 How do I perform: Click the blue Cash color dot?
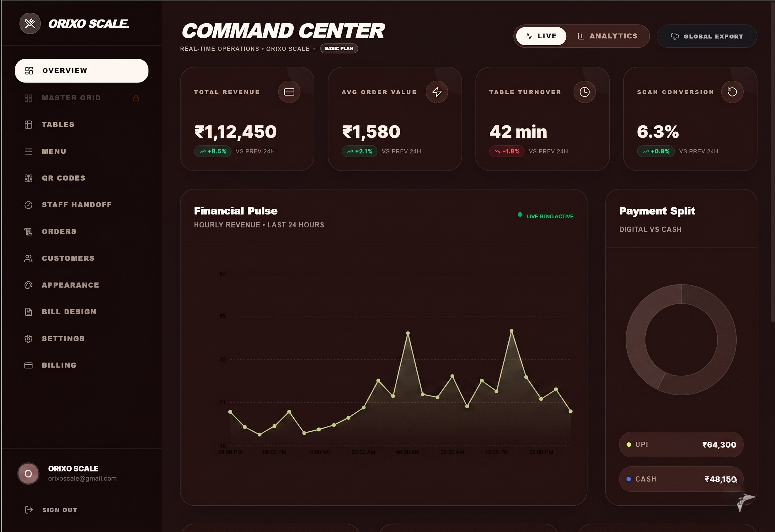coord(628,479)
